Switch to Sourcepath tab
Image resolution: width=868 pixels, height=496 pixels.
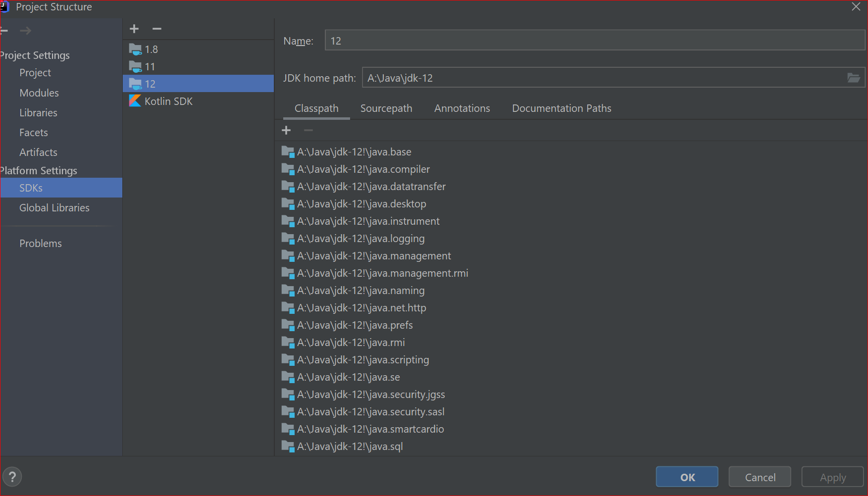tap(386, 108)
